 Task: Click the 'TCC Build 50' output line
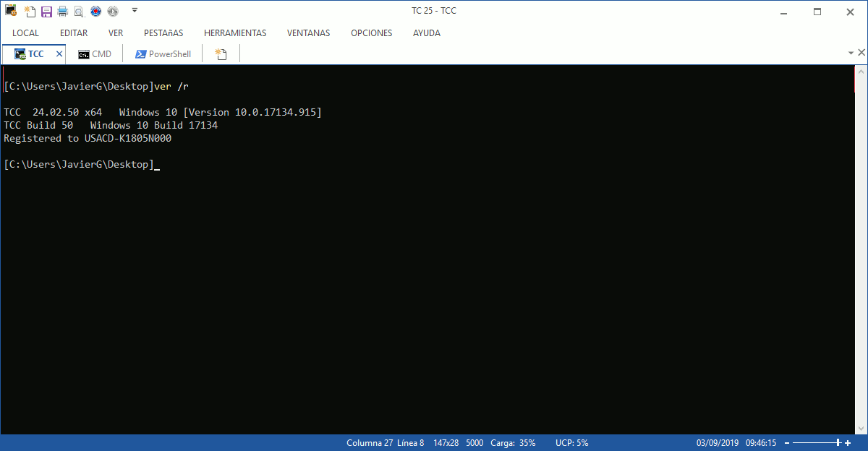click(x=111, y=126)
